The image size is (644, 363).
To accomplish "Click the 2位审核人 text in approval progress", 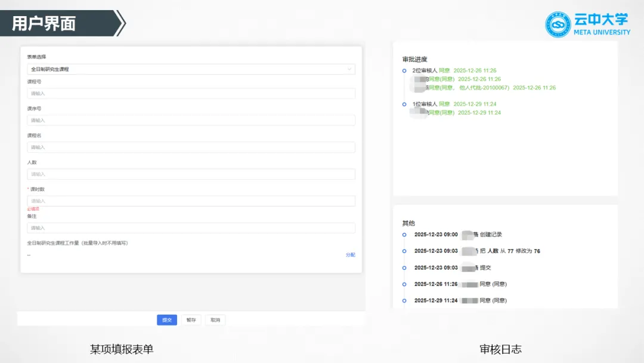I will pyautogui.click(x=425, y=70).
